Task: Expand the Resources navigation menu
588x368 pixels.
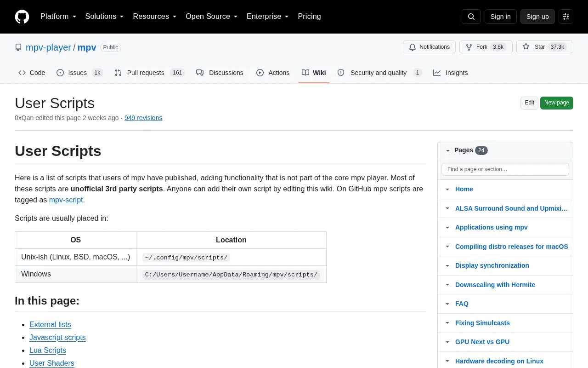Action: [x=155, y=17]
